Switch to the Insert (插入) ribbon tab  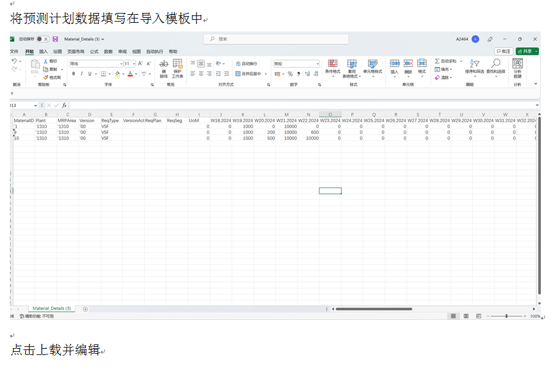point(43,52)
